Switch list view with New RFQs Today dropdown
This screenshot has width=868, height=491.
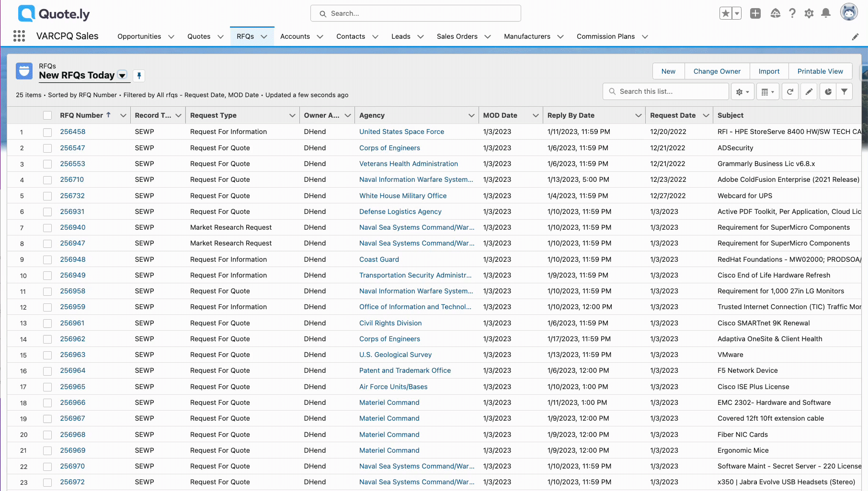click(123, 76)
